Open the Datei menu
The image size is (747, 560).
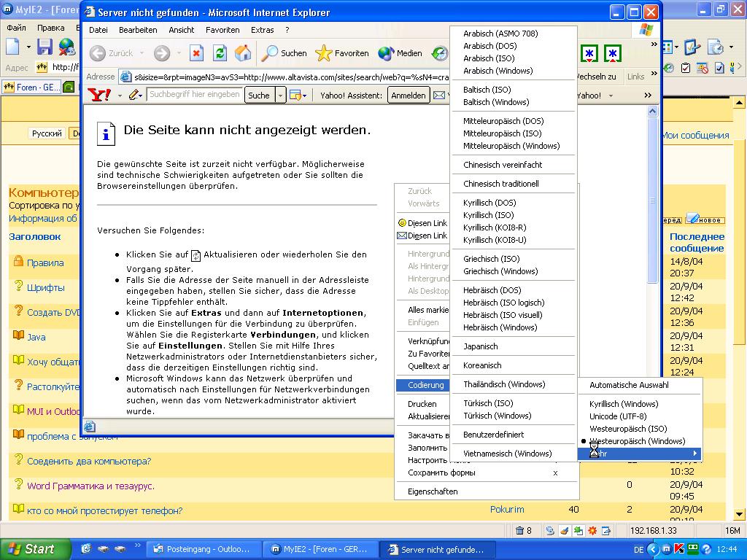pyautogui.click(x=98, y=30)
